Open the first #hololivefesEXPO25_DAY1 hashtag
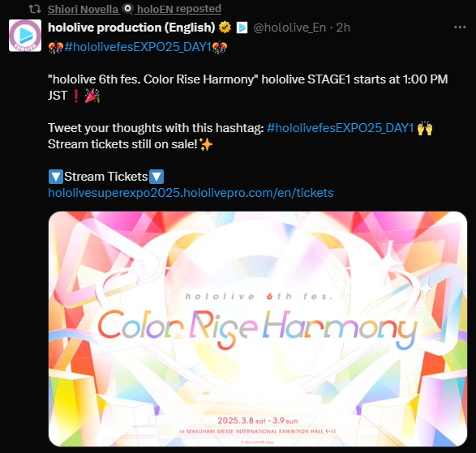This screenshot has width=476, height=453. (x=138, y=47)
